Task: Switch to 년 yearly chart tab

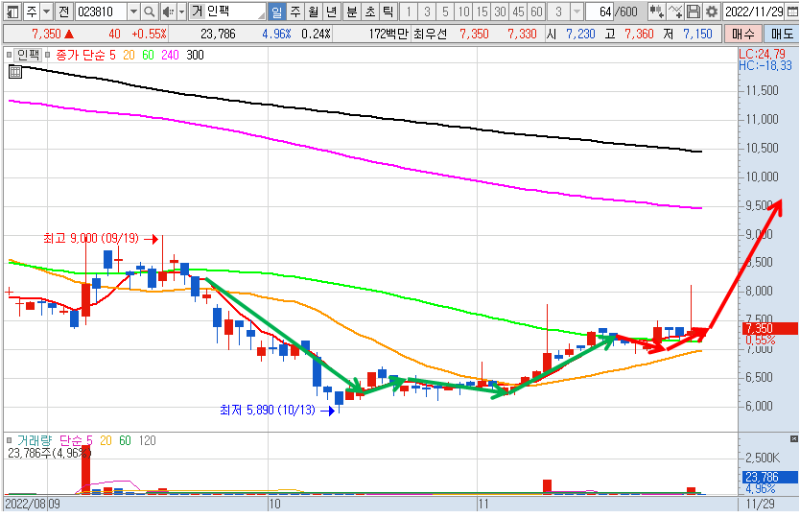Action: pos(332,11)
